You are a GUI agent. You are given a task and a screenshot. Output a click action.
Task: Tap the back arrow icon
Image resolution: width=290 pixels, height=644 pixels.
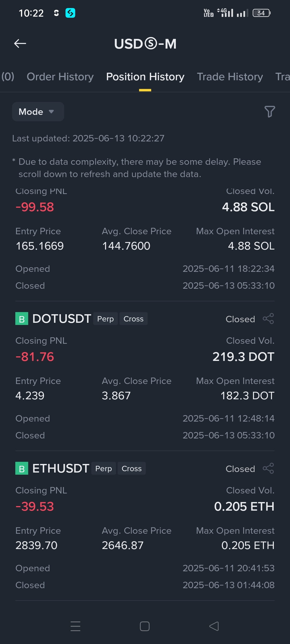(20, 43)
